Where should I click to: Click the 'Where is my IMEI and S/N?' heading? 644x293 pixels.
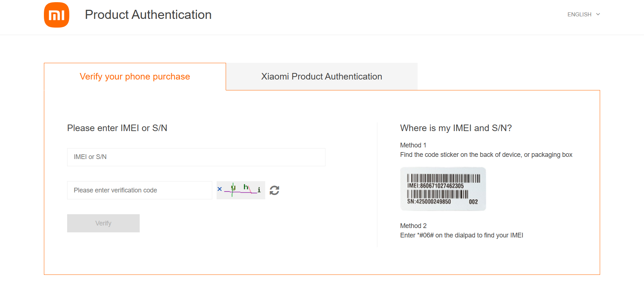click(x=456, y=128)
